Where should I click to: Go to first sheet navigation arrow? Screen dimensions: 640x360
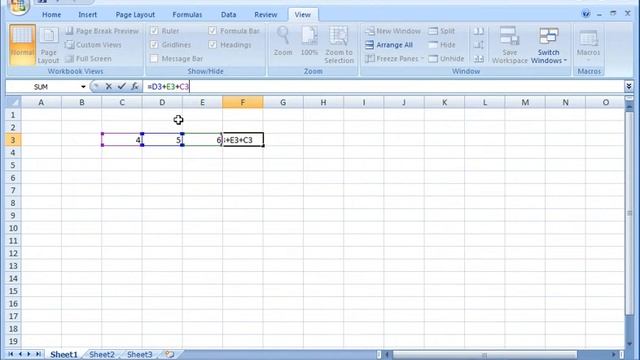pyautogui.click(x=11, y=354)
